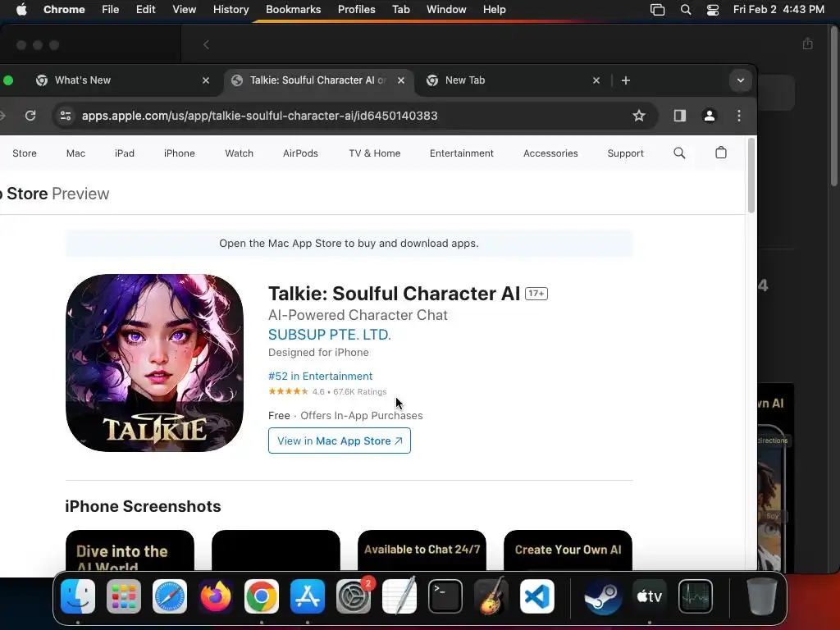This screenshot has width=840, height=630.
Task: Open Finder from the Dock
Action: [x=78, y=596]
